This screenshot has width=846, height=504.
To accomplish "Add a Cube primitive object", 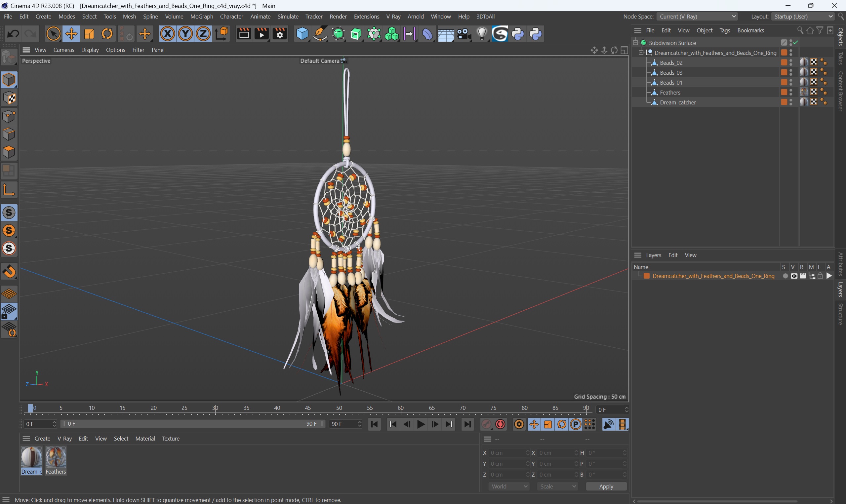I will 302,34.
